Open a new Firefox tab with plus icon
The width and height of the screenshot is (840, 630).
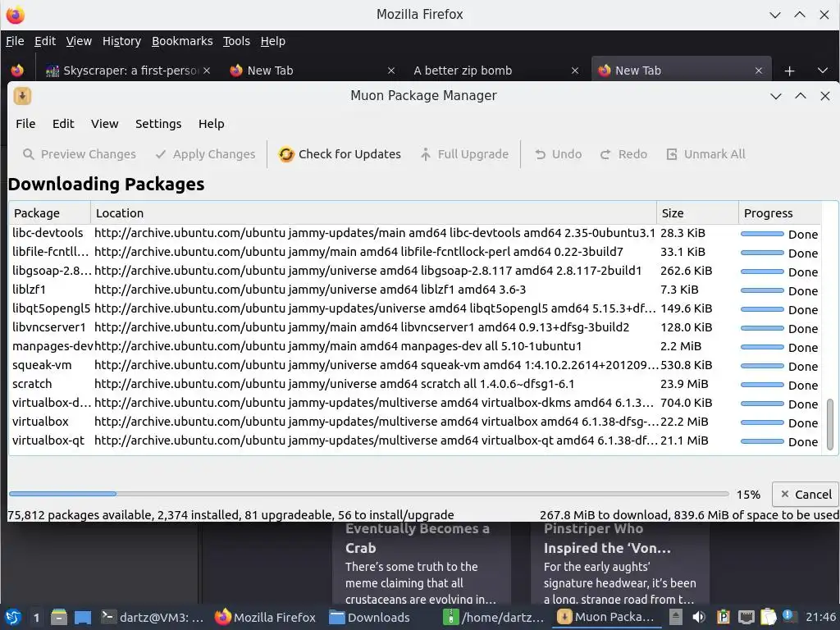click(789, 71)
